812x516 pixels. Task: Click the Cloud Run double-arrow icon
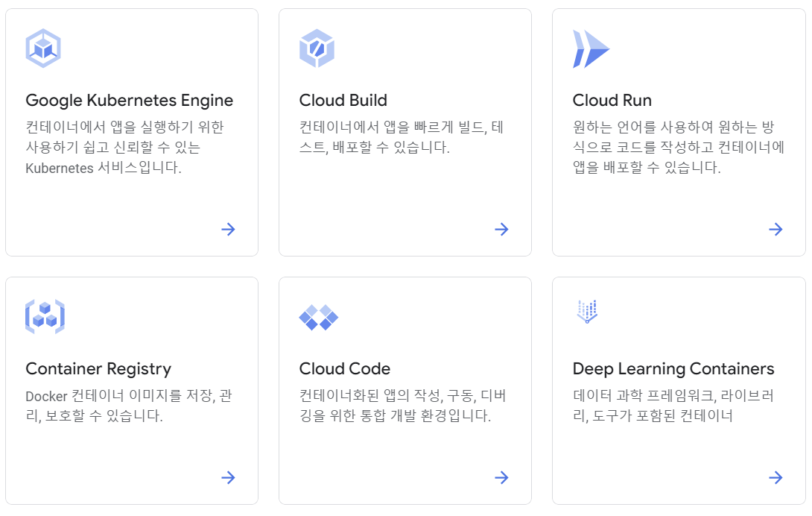point(591,49)
